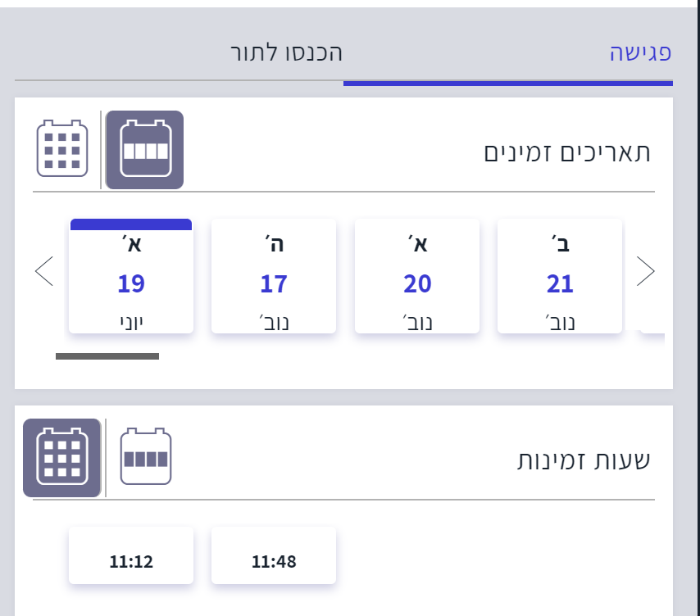Screen dimensions: 700x616
Task: Click the blue bar atop the selected date card
Action: [x=131, y=224]
